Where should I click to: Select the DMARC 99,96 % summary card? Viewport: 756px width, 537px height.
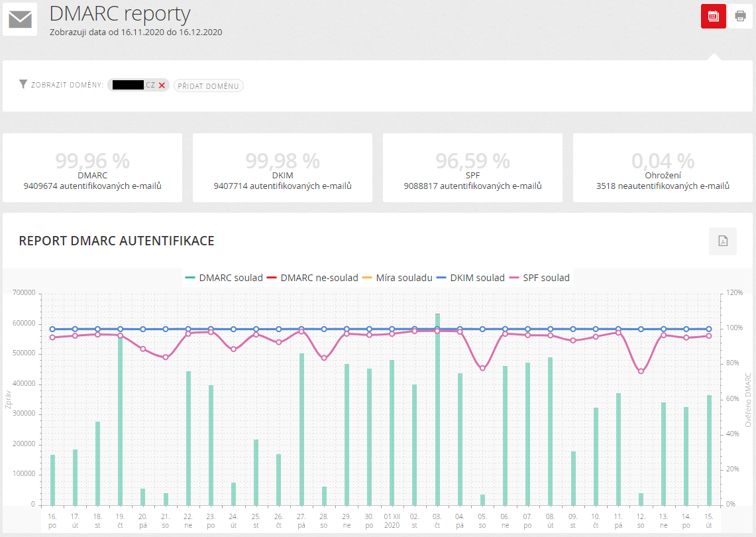click(x=93, y=168)
